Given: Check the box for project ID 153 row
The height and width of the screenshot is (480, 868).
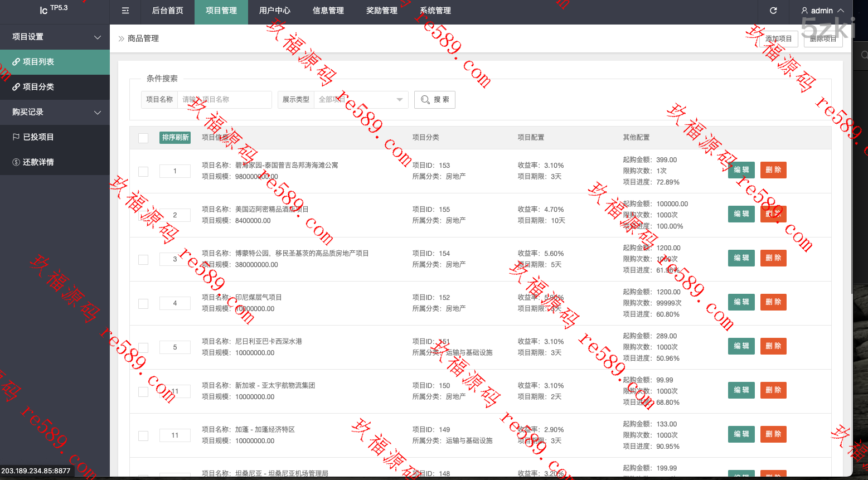Looking at the screenshot, I should [x=143, y=171].
